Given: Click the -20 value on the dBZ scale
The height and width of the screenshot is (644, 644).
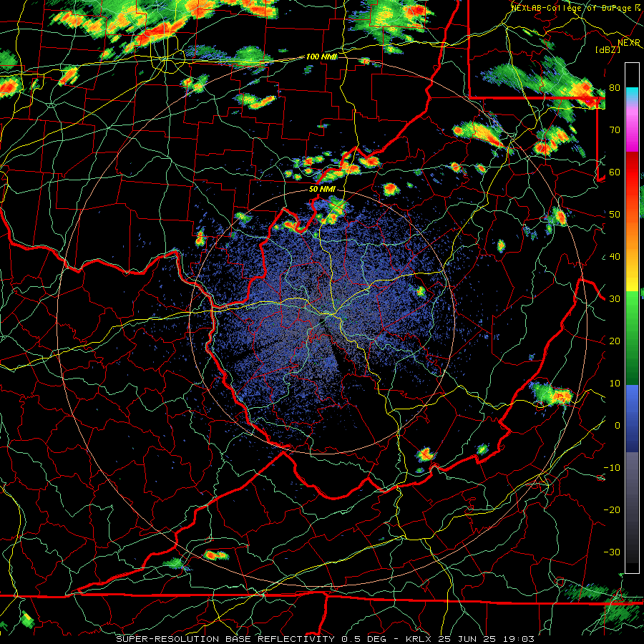Looking at the screenshot, I should [612, 509].
